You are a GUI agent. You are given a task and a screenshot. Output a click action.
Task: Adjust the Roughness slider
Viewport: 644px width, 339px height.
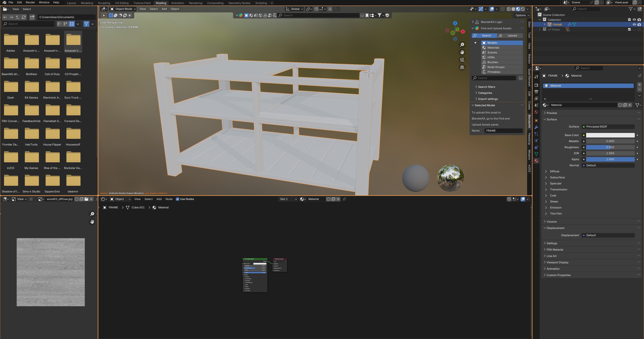610,147
